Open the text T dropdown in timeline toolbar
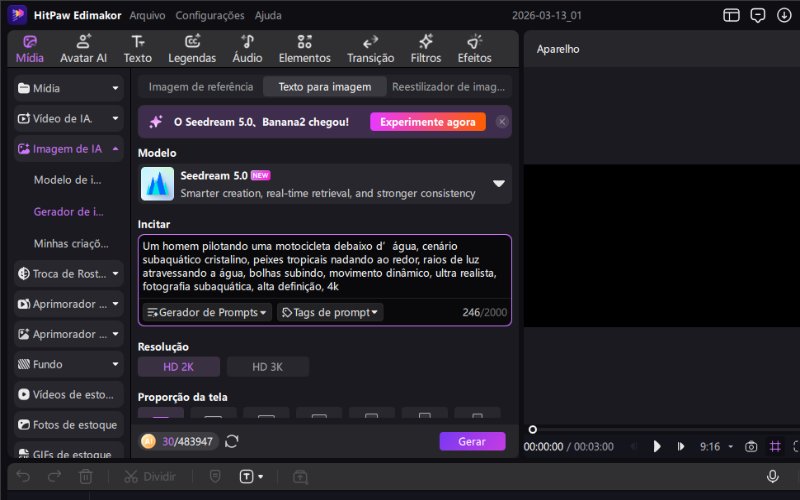The image size is (800, 500). pyautogui.click(x=252, y=477)
